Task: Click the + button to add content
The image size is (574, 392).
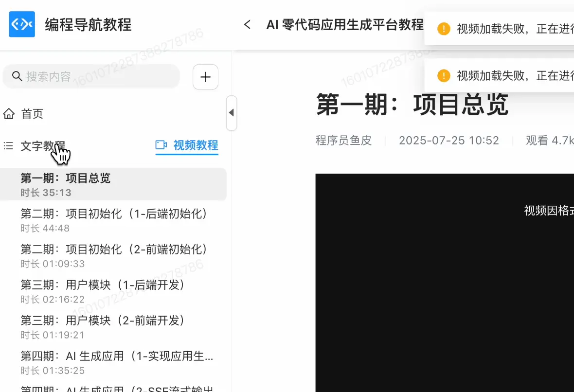Action: [205, 76]
